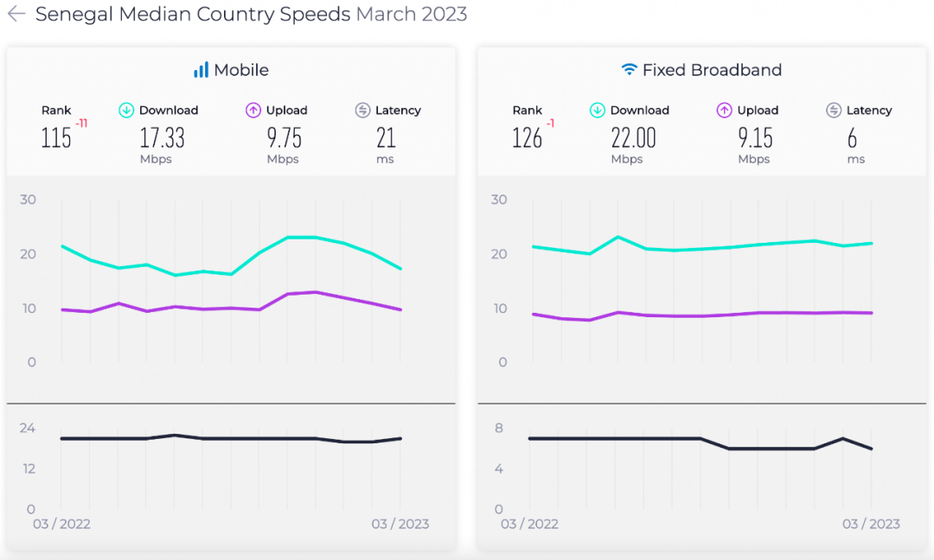The image size is (934, 560).
Task: Click Fixed Broadband latency icon
Action: tap(834, 110)
